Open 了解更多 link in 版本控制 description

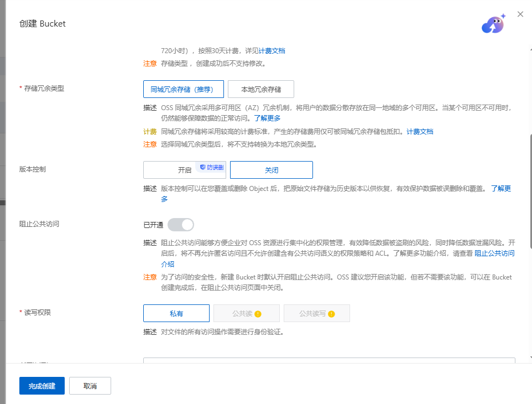(x=501, y=188)
